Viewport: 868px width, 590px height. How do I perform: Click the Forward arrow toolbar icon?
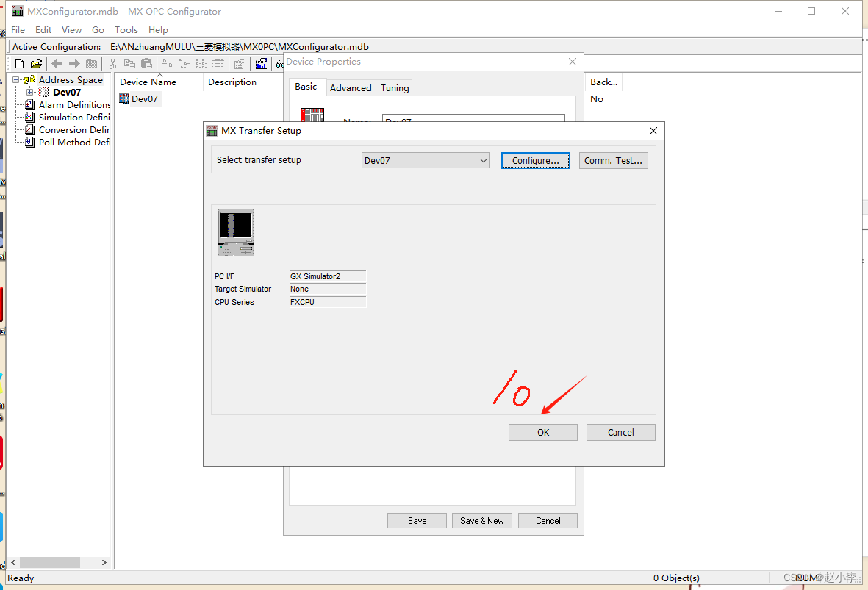point(74,64)
